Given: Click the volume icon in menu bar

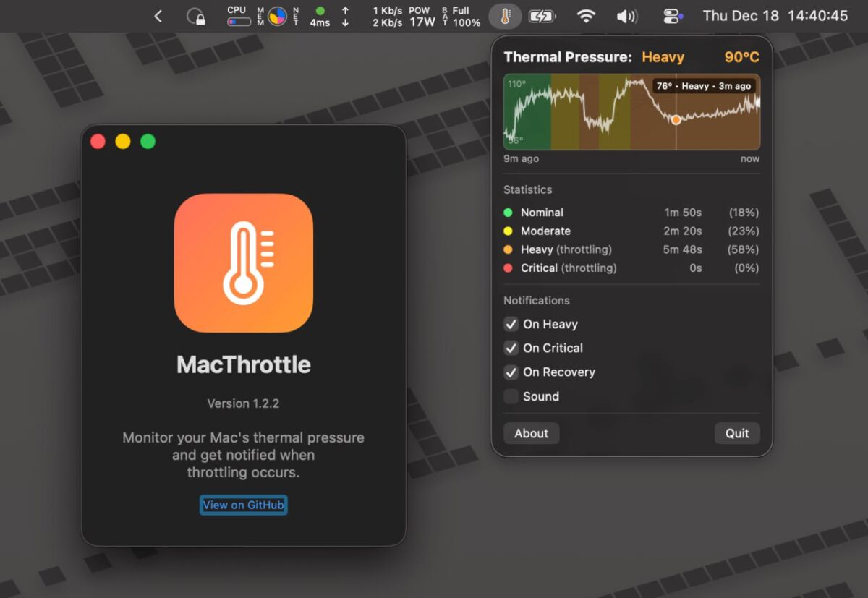Looking at the screenshot, I should (x=626, y=15).
